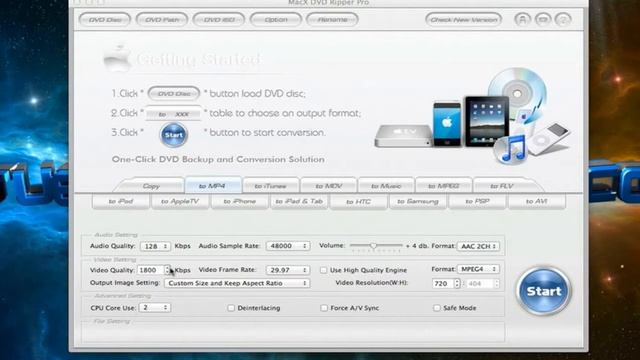This screenshot has width=640, height=360.
Task: Open the help question-mark icon
Action: pos(563,19)
